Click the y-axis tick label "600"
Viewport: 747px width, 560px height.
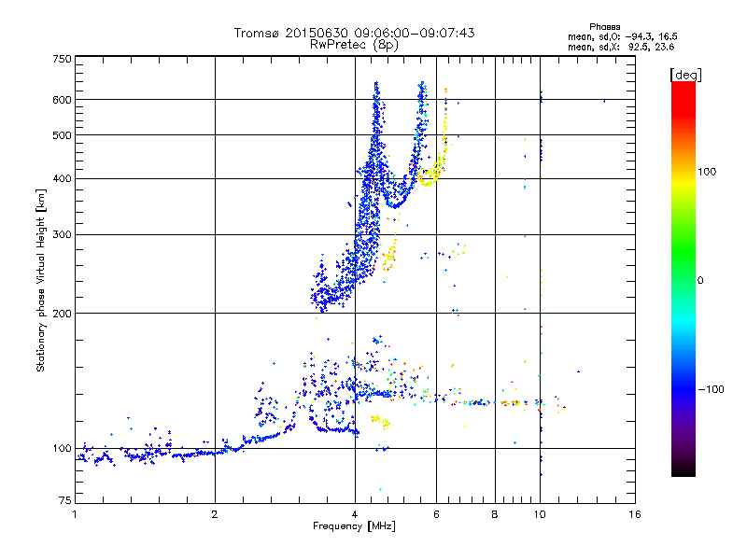(63, 100)
